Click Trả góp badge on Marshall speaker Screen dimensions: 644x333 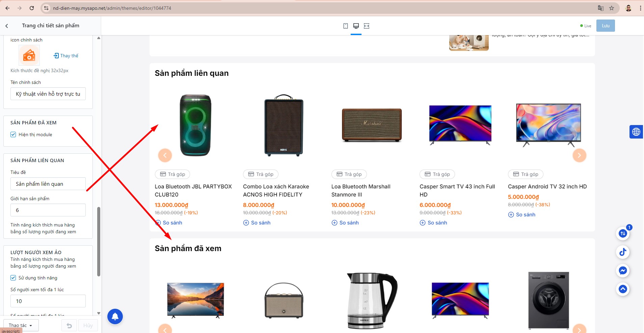pyautogui.click(x=349, y=174)
